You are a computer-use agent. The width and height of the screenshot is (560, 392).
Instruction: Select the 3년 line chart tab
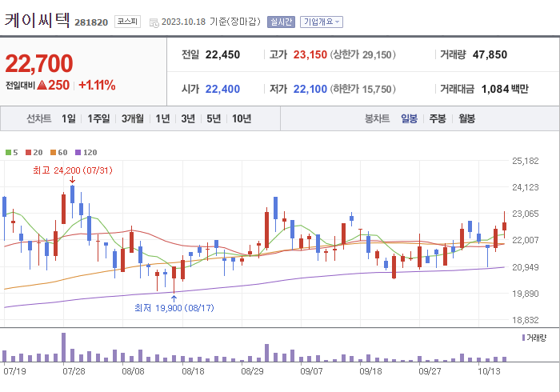coord(188,118)
